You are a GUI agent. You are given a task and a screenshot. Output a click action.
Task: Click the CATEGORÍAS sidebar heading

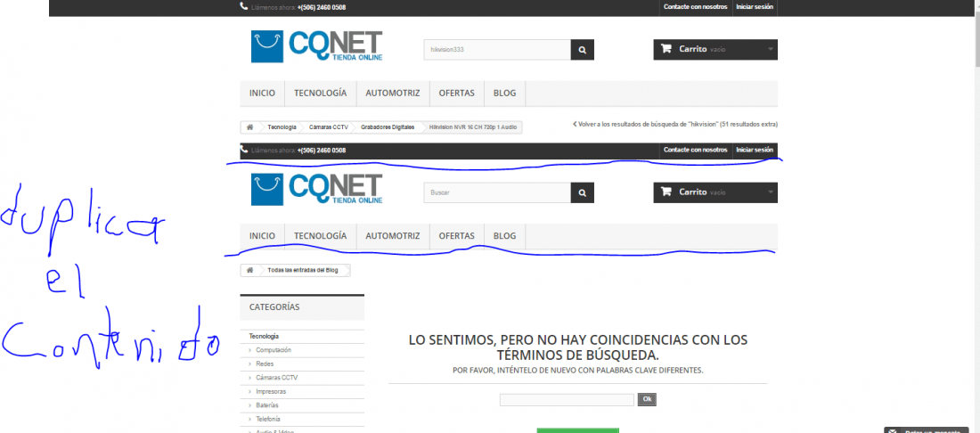click(x=274, y=306)
